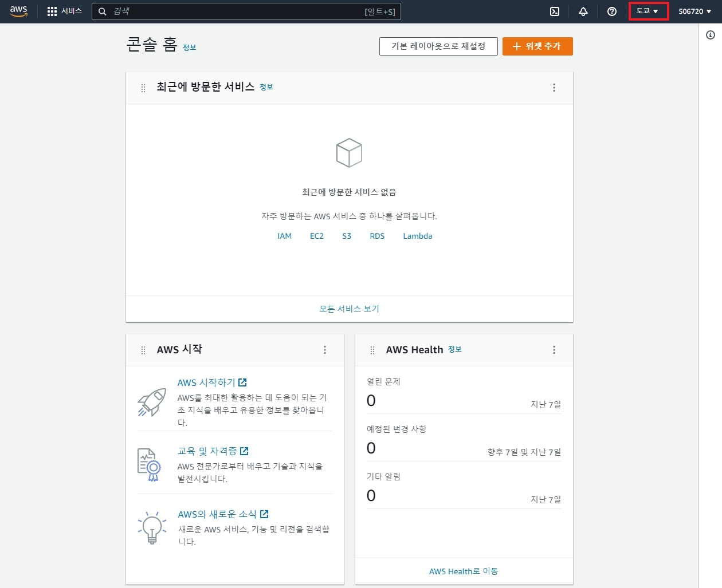Grab the drag handle of AWS Health widget
The height and width of the screenshot is (588, 722).
372,350
